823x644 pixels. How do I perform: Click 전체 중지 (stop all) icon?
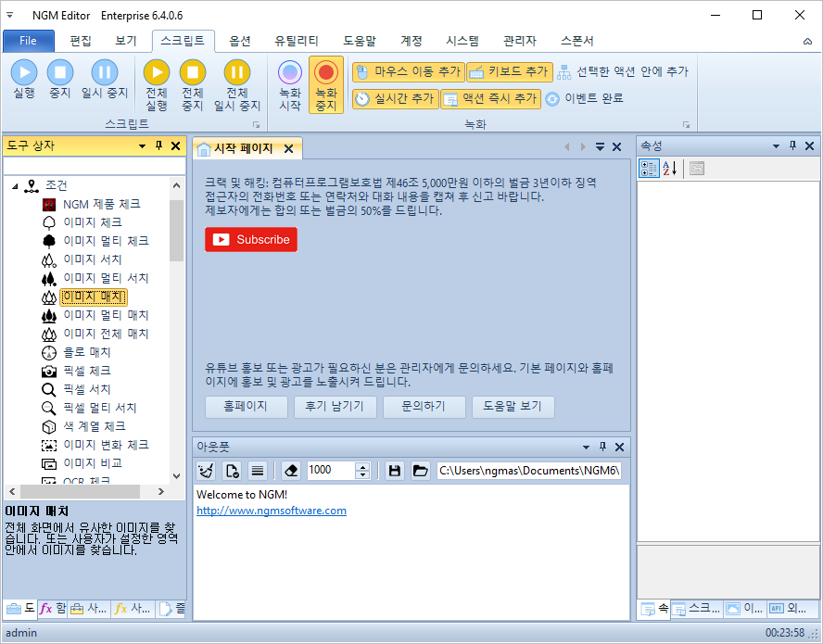pos(193,85)
